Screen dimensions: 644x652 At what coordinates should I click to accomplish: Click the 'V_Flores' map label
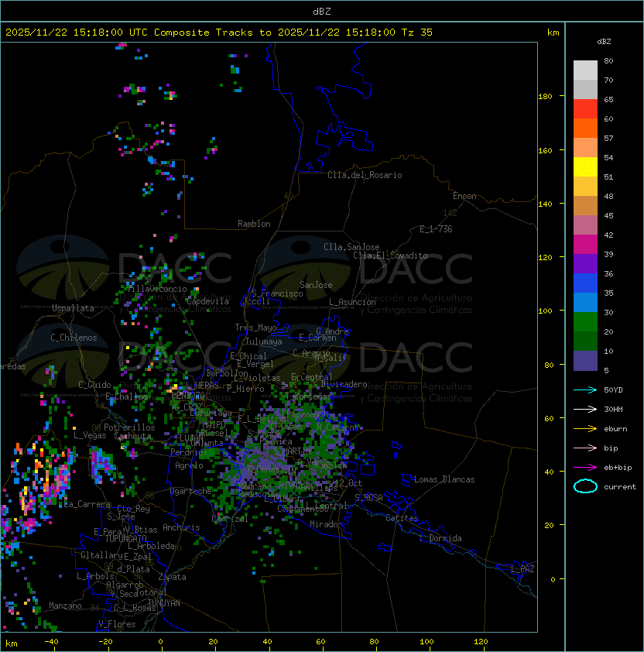point(117,624)
